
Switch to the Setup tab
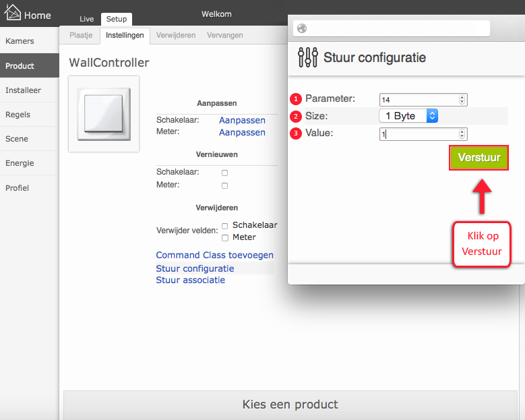point(117,19)
